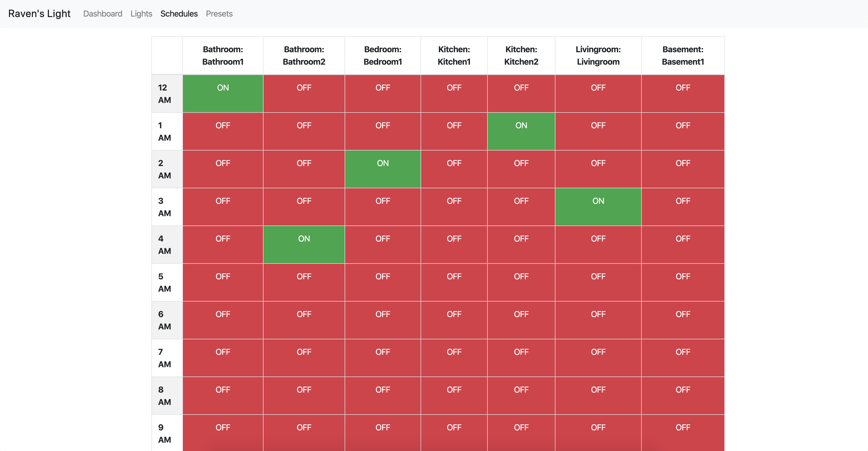Click the Basement: Basement1 column header
Image resolution: width=868 pixels, height=451 pixels.
click(683, 56)
